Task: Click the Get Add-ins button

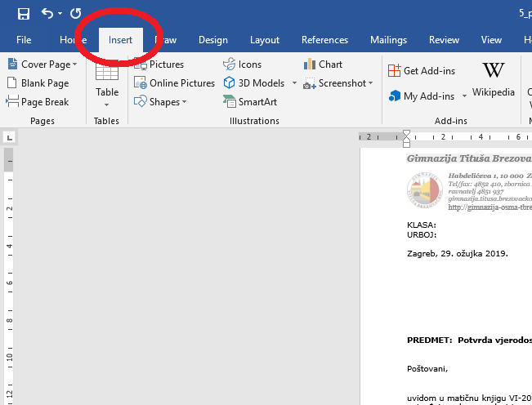Action: click(421, 71)
